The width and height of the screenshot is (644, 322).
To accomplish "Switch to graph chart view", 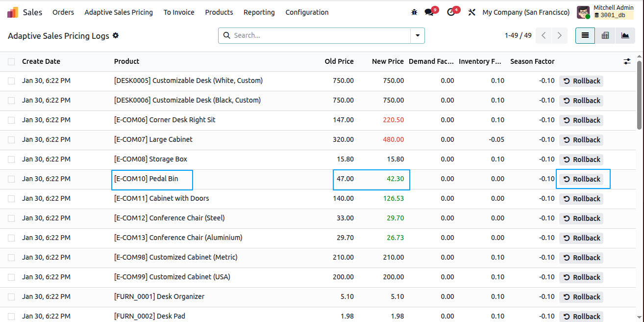I will 625,35.
